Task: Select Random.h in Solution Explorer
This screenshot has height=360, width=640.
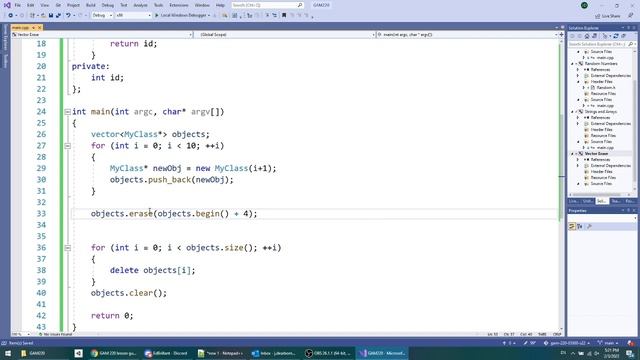Action: pyautogui.click(x=606, y=88)
